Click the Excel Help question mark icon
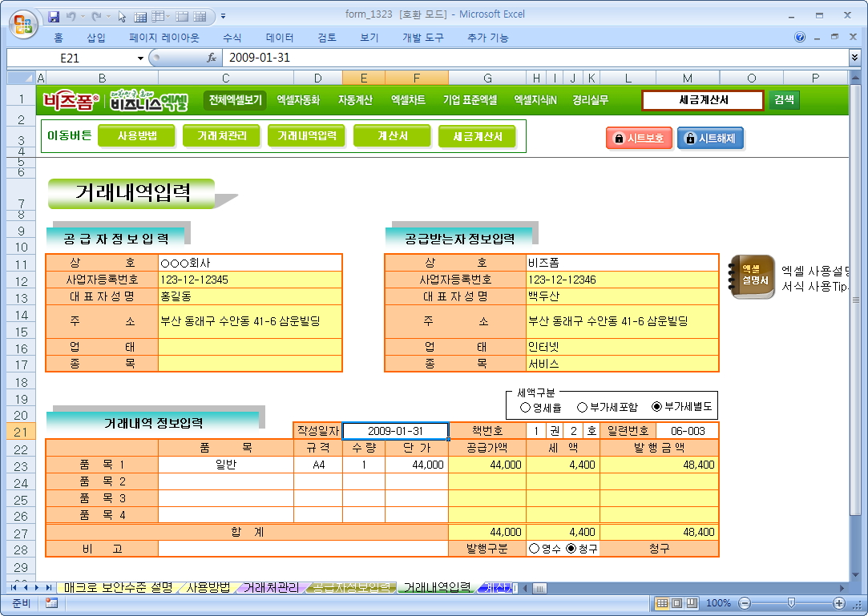Viewport: 868px width, 616px height. click(800, 38)
